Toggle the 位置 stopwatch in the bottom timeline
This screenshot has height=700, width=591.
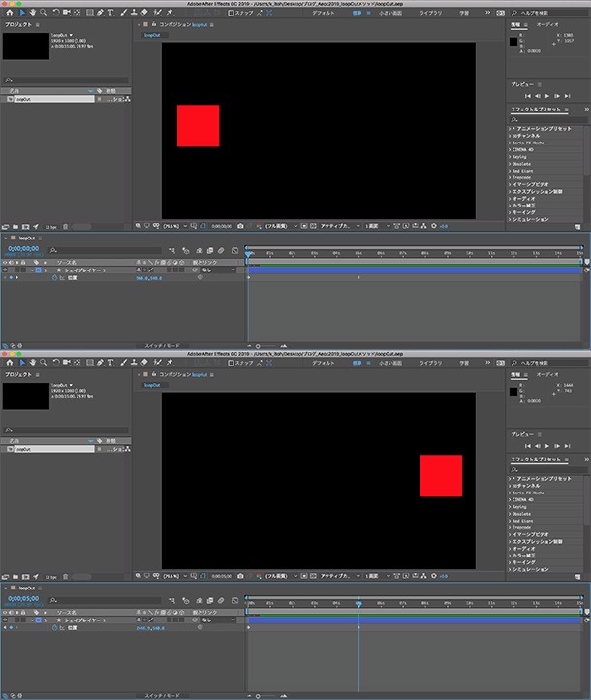point(54,627)
